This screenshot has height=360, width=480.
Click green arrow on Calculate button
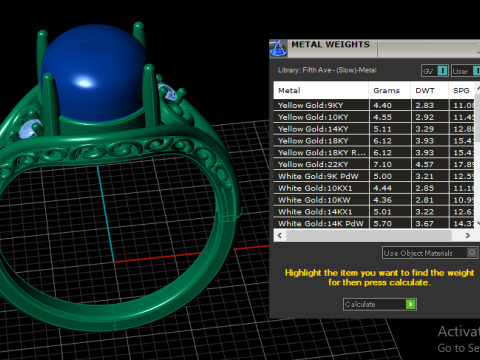click(411, 304)
